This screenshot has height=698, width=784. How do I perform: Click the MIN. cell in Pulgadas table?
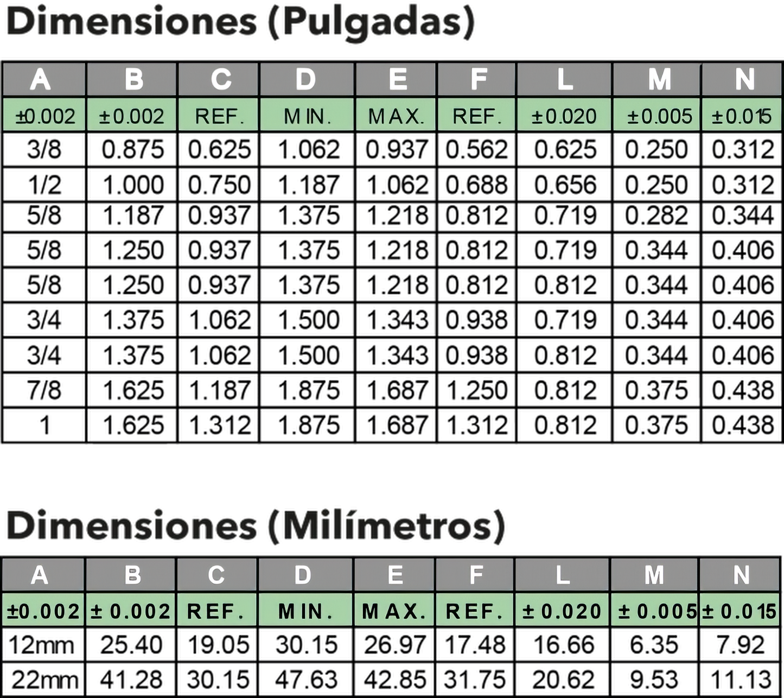(x=307, y=116)
